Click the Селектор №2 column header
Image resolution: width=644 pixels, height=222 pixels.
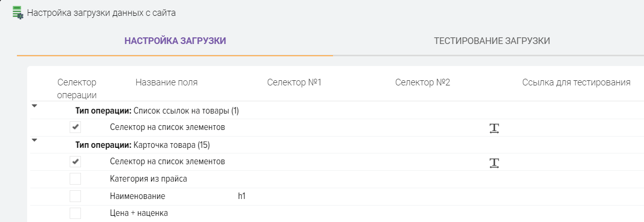422,82
